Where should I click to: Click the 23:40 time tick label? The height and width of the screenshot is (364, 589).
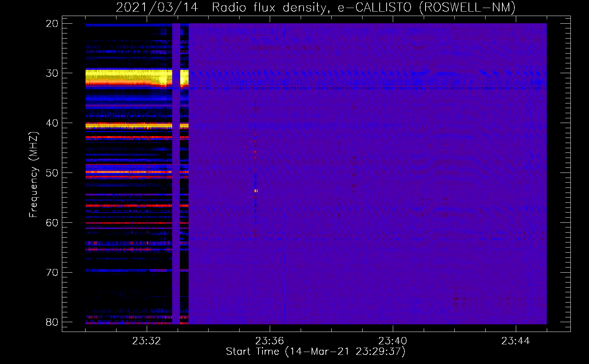(392, 341)
